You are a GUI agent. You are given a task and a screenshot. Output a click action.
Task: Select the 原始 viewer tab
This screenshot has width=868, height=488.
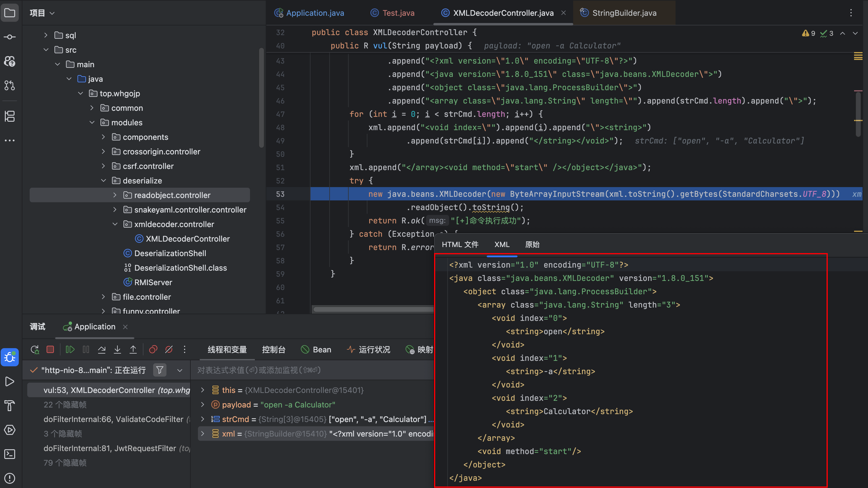pyautogui.click(x=532, y=245)
